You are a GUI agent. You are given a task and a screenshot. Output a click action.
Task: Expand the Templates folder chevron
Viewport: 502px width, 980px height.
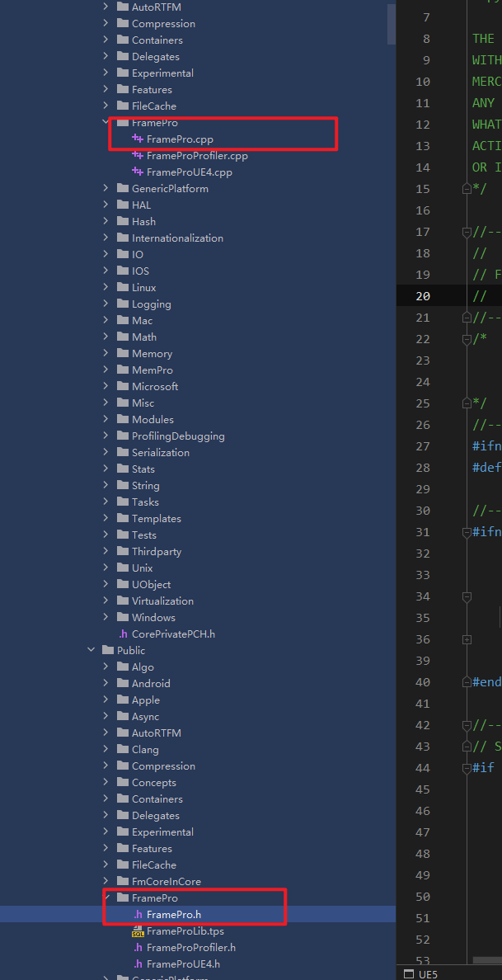(x=106, y=518)
